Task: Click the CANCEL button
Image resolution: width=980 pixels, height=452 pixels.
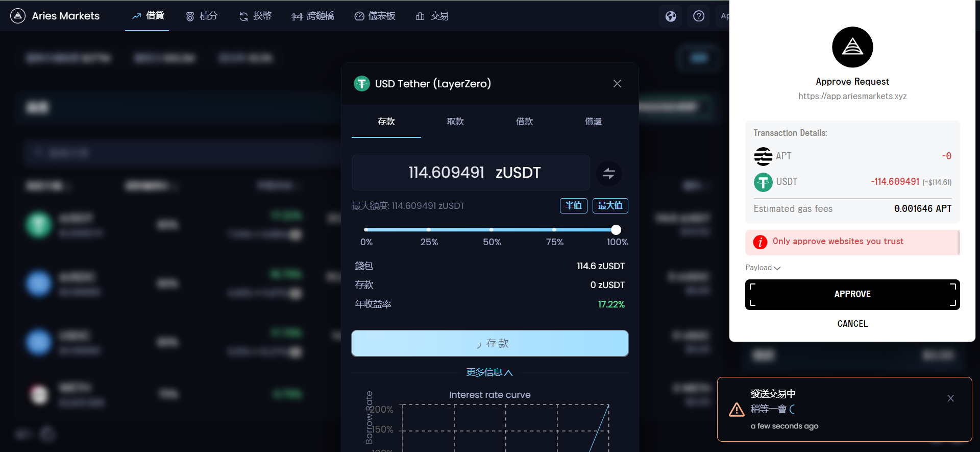Action: tap(852, 324)
